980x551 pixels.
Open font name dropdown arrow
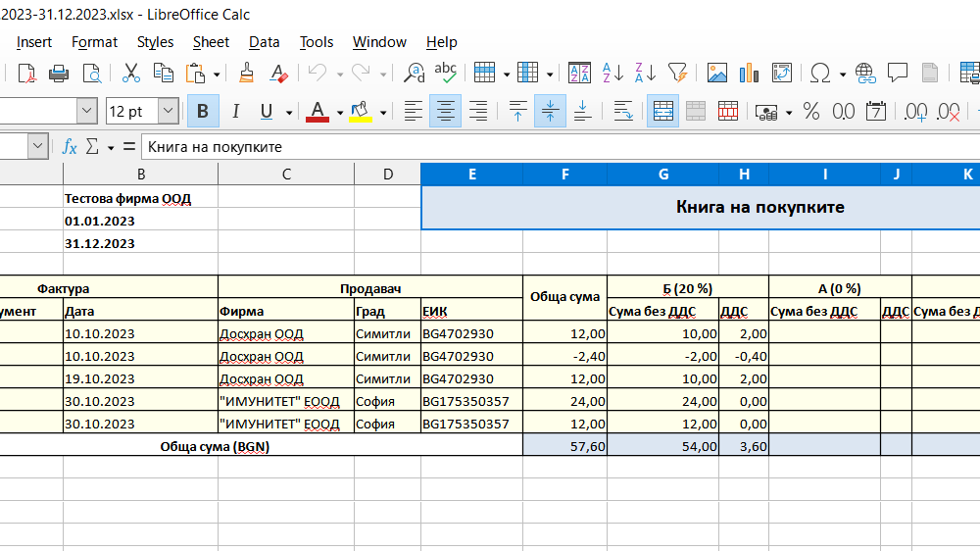pos(87,112)
